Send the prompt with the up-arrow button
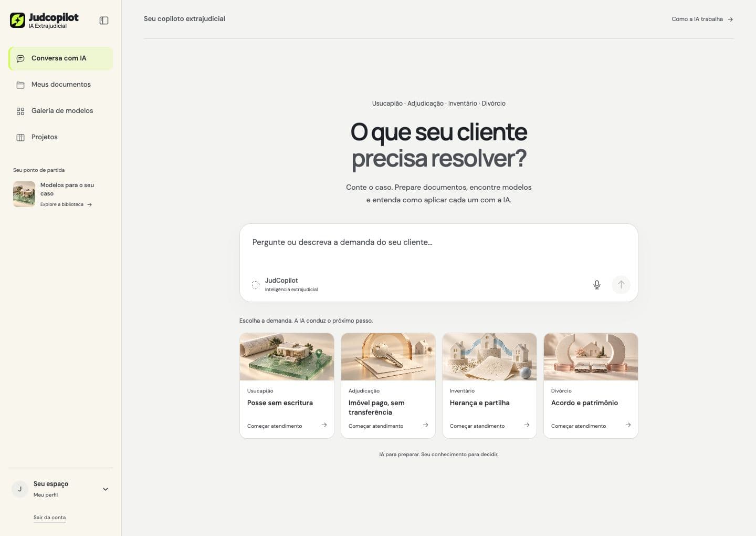 621,285
